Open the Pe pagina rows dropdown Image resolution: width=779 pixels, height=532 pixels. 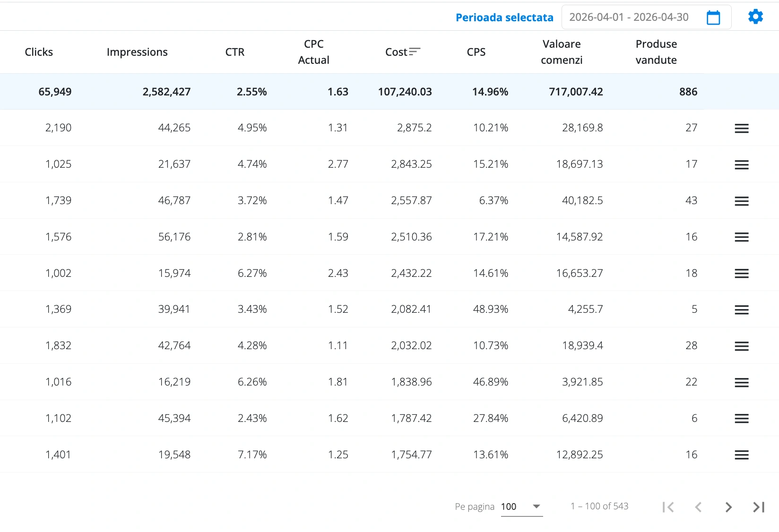point(521,507)
